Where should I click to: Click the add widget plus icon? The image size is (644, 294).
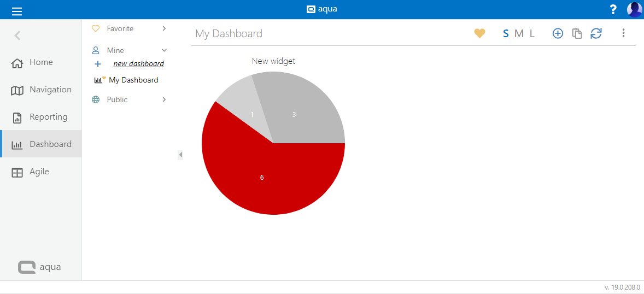tap(558, 33)
